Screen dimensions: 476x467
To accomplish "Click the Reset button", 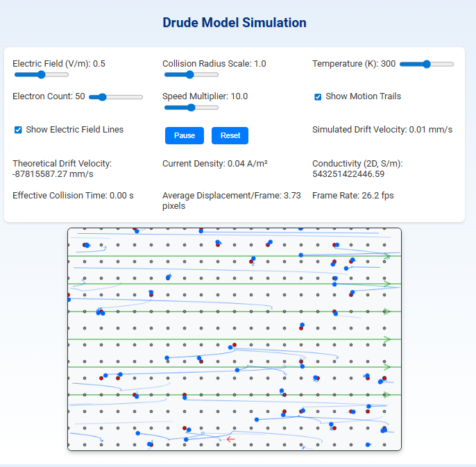I will coord(230,135).
